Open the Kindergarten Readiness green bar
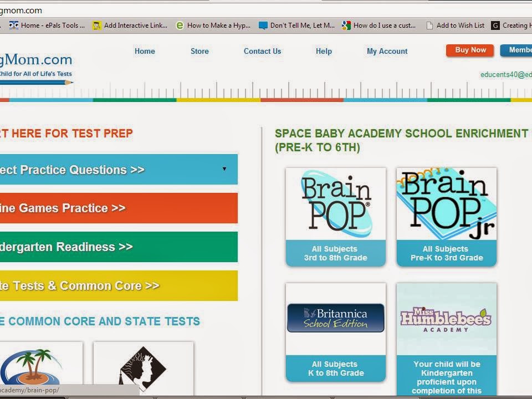Viewport: 532px width, 399px height. (119, 247)
